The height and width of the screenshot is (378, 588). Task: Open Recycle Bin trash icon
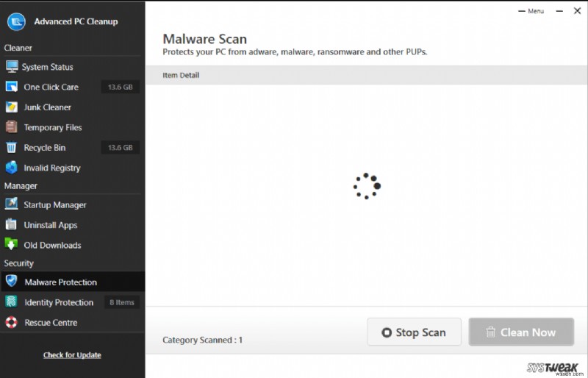tap(11, 148)
